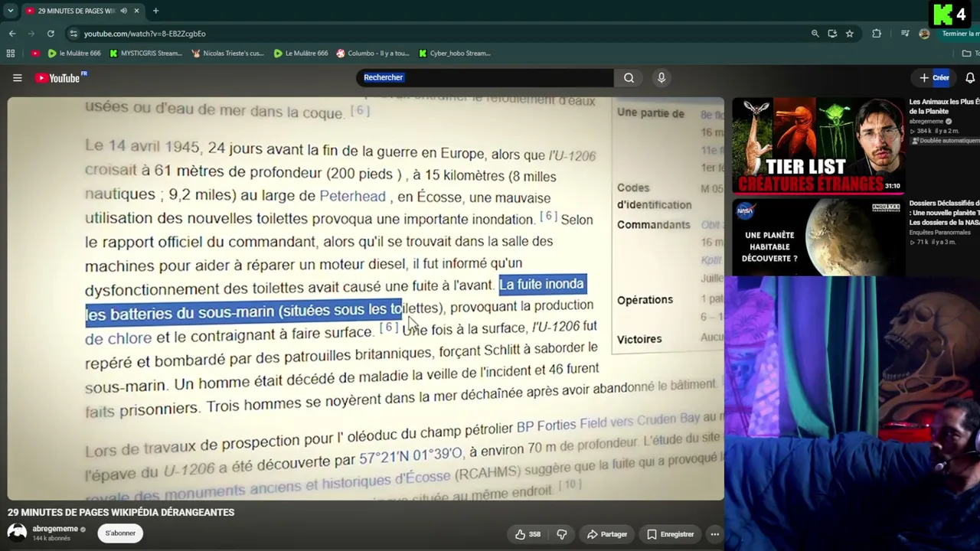Dislike the video with the thumbs-down
Viewport: 980px width, 551px height.
[561, 534]
